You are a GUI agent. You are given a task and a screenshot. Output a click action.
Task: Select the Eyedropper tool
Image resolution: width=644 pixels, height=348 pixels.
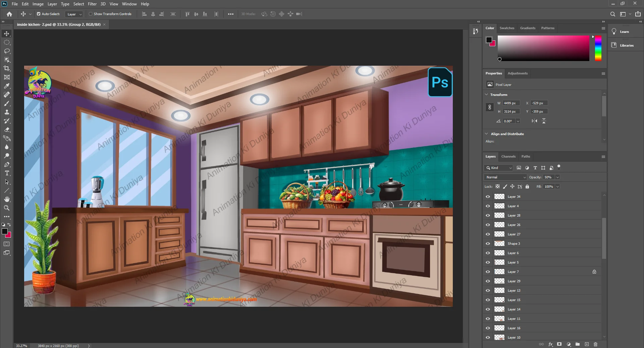tap(7, 86)
